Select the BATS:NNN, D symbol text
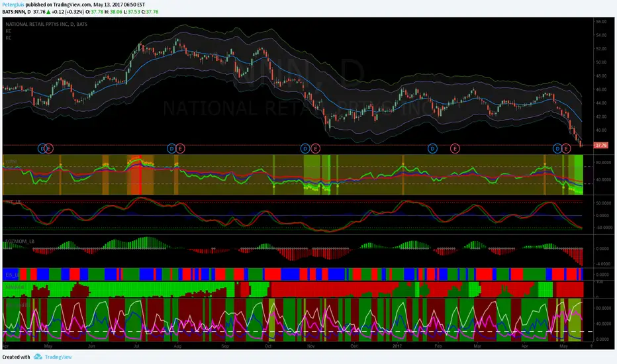 [17, 12]
